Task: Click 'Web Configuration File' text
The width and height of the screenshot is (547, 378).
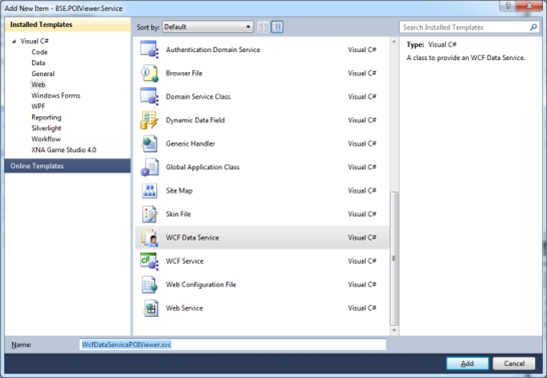Action: click(201, 285)
